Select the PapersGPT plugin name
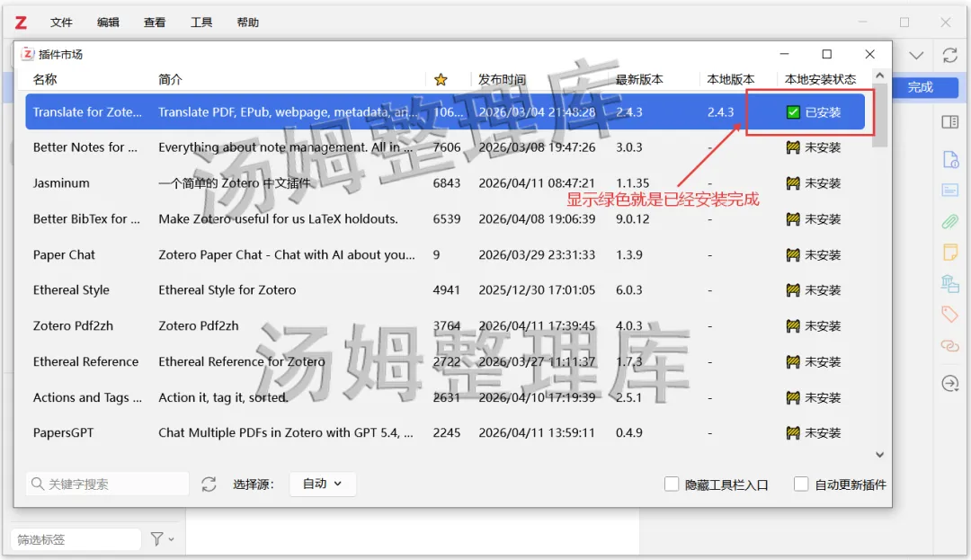The width and height of the screenshot is (971, 560). point(63,433)
